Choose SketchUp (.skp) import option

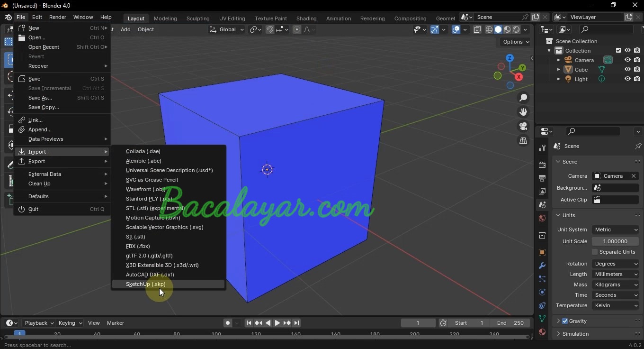[x=146, y=285]
